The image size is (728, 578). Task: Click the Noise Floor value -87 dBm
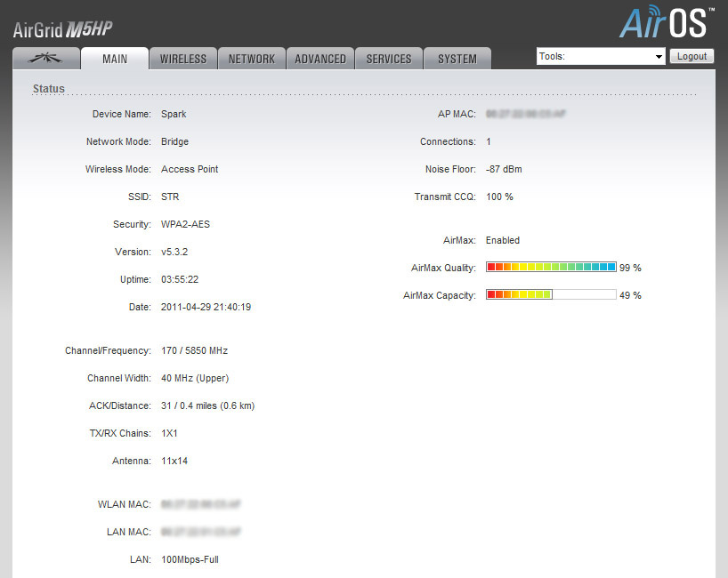pyautogui.click(x=504, y=169)
